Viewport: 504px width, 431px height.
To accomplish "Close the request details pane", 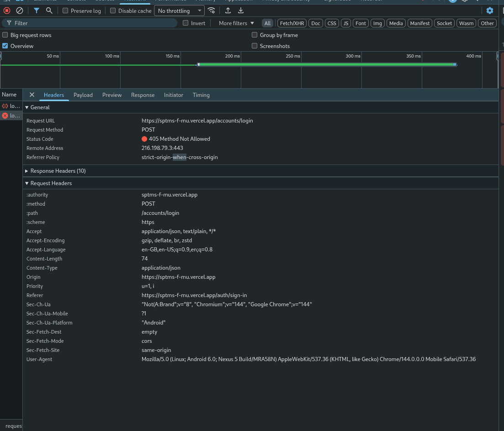I will click(32, 95).
